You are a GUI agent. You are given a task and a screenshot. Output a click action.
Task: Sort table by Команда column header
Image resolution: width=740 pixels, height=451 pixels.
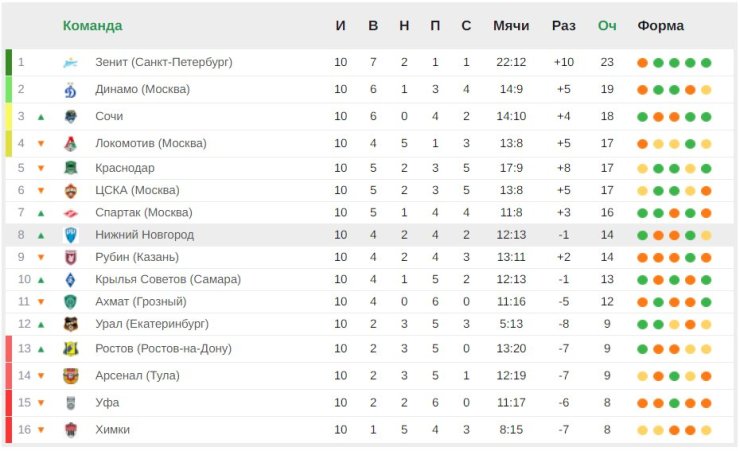pos(92,25)
